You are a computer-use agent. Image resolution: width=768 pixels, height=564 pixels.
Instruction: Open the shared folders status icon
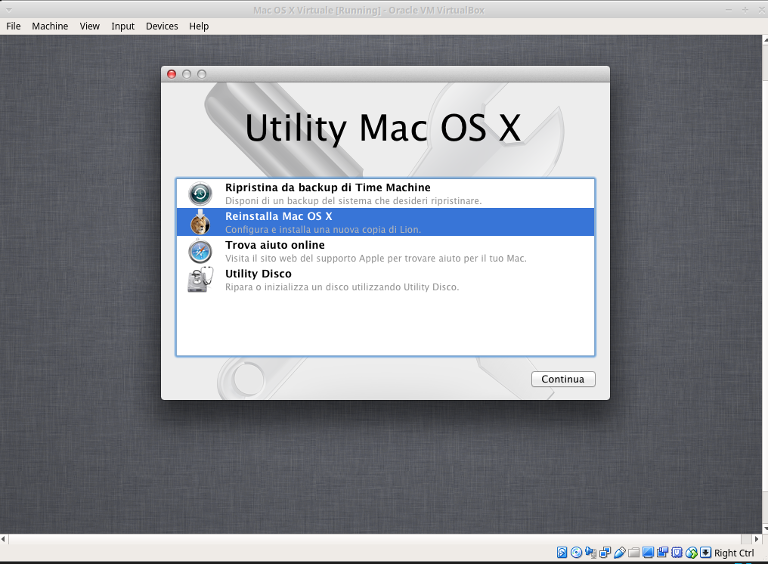634,552
